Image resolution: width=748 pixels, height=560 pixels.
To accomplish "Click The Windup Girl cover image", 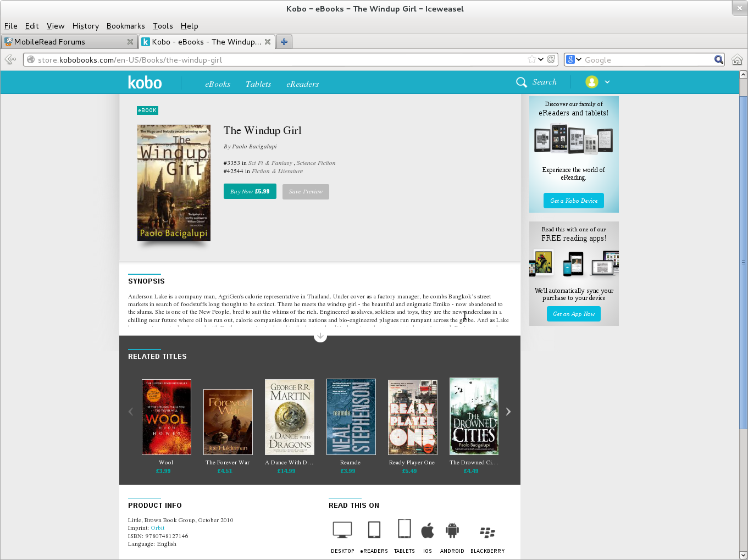I will tap(174, 182).
